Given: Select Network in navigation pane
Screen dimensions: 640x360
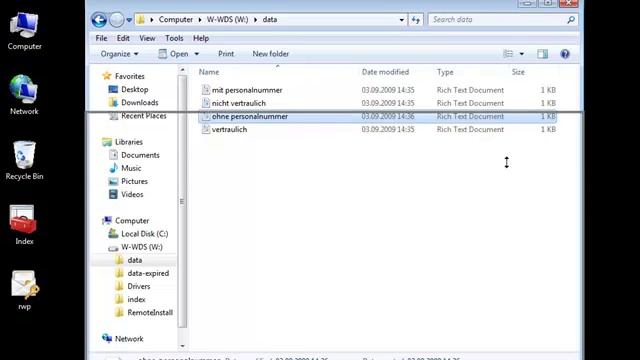Looking at the screenshot, I should point(129,339).
